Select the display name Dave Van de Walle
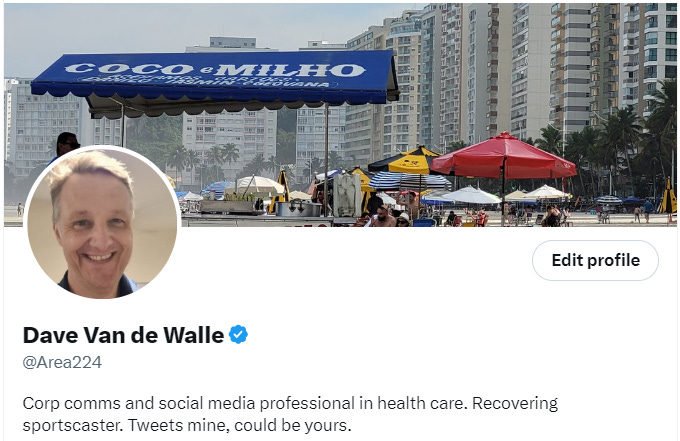This screenshot has height=441, width=680. 123,335
